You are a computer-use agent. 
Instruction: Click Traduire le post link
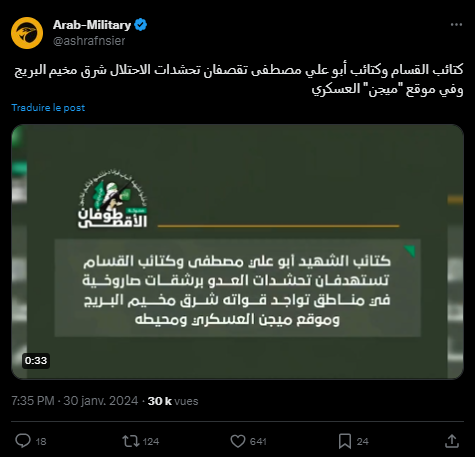click(x=48, y=108)
